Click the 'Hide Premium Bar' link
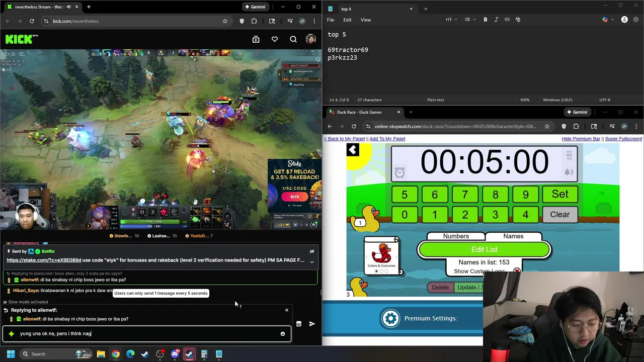Viewport: 644px width, 362px height. [x=581, y=139]
